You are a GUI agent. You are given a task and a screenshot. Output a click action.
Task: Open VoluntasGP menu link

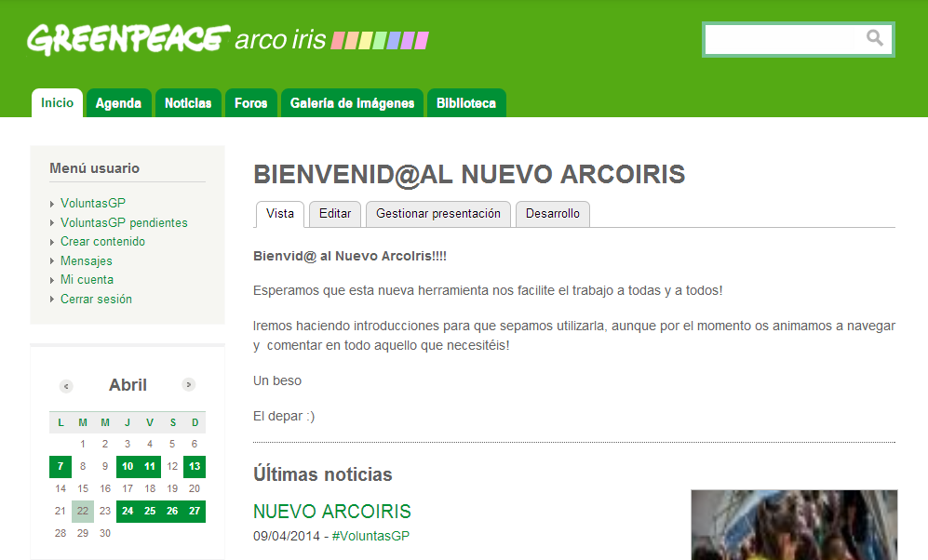coord(93,203)
